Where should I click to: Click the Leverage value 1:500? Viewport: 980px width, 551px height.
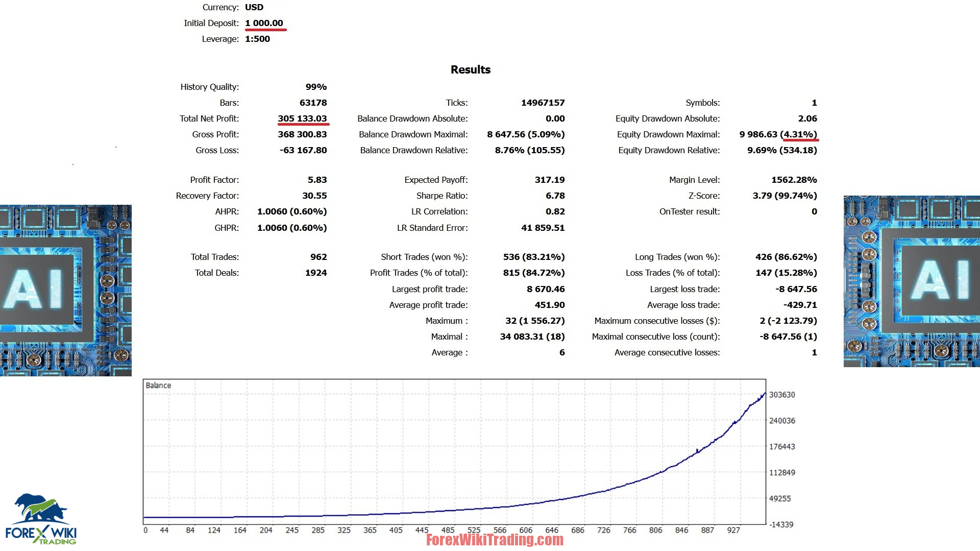[x=257, y=39]
